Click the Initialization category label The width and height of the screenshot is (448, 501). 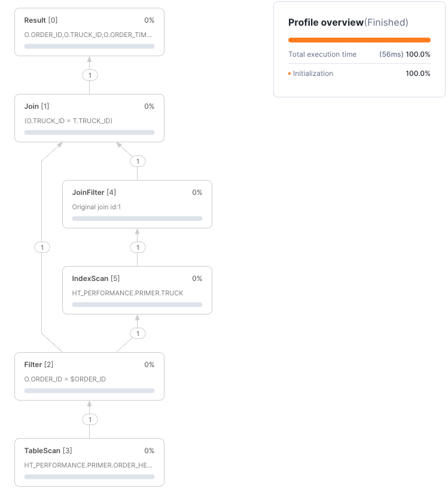[x=313, y=74]
